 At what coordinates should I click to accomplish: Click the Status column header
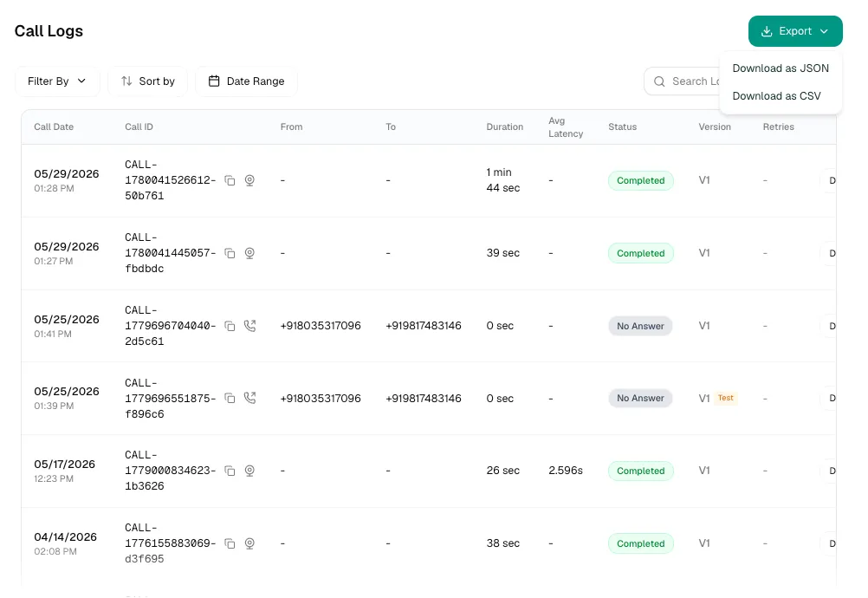pos(622,127)
